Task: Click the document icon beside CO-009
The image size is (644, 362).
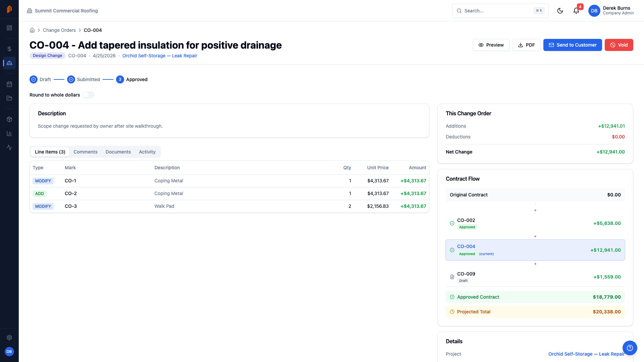Action: (452, 277)
